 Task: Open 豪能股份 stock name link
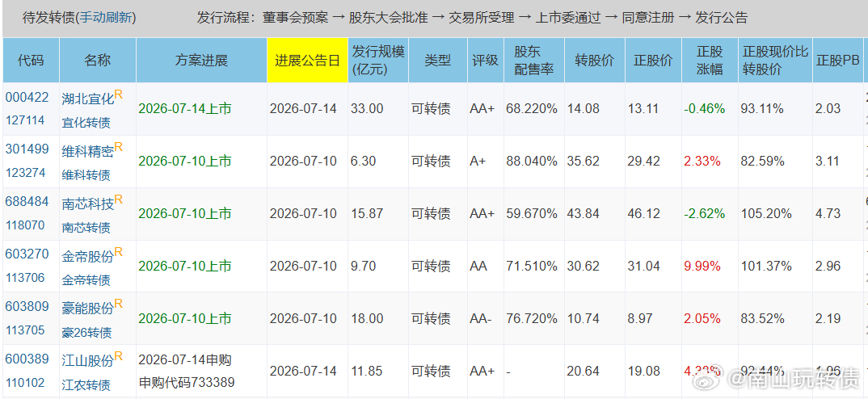pos(88,309)
